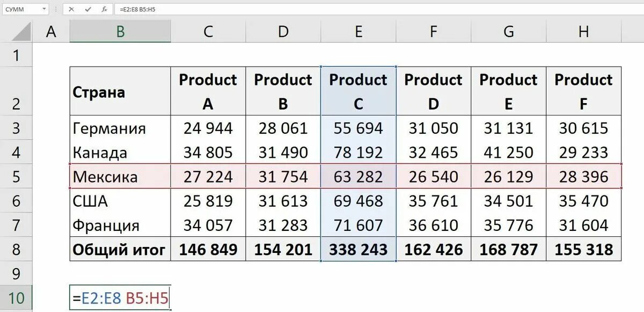Expand the Name Box dropdown arrow

click(43, 9)
